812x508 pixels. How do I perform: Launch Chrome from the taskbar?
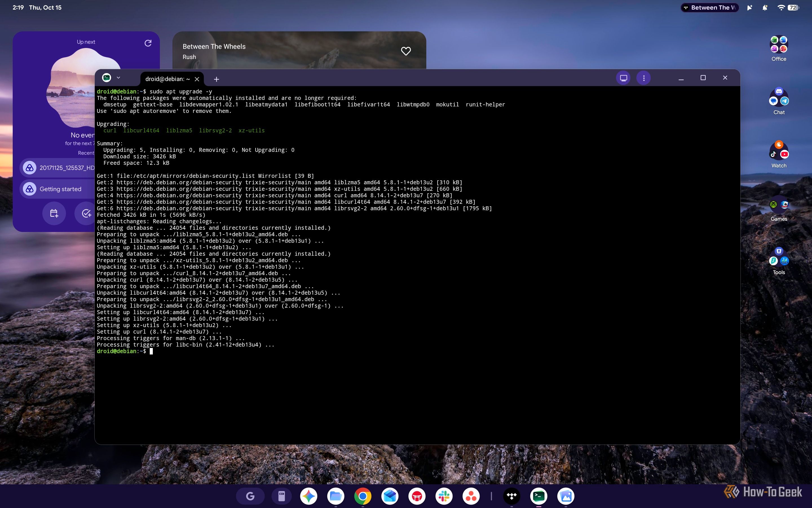coord(363,496)
